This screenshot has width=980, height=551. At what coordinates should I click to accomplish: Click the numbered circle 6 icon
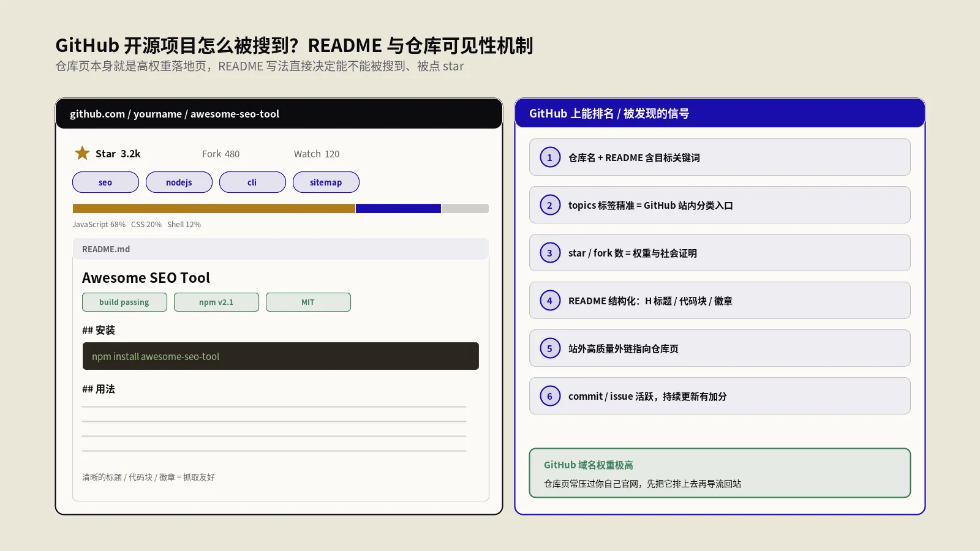point(550,396)
